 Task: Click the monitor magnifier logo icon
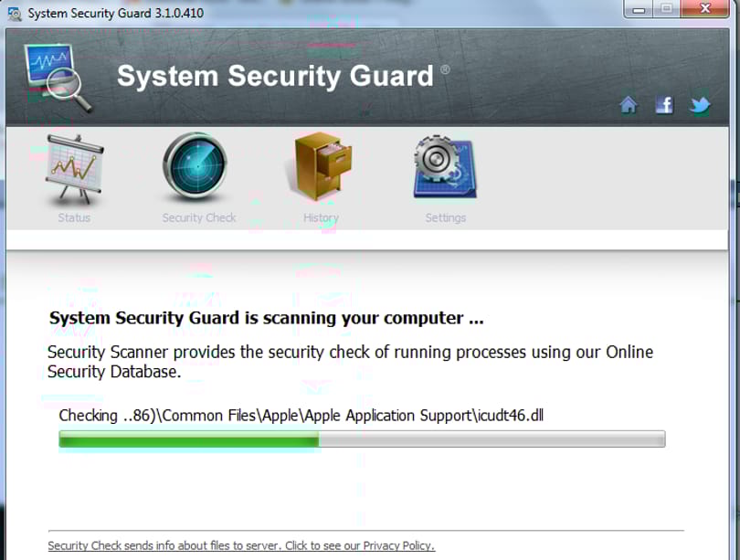[x=58, y=78]
